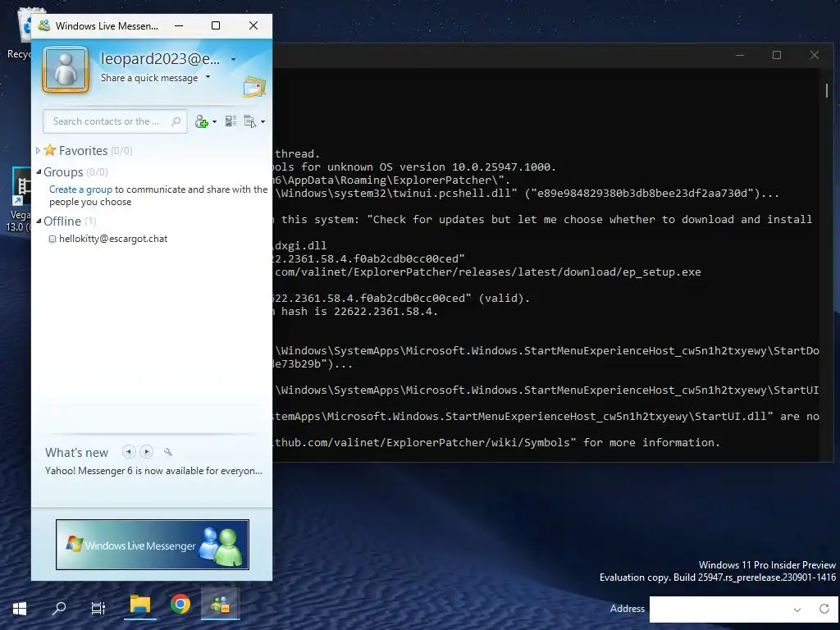Viewport: 840px width, 630px height.
Task: Open the Yahoo! Messenger 6 news link
Action: coord(153,471)
